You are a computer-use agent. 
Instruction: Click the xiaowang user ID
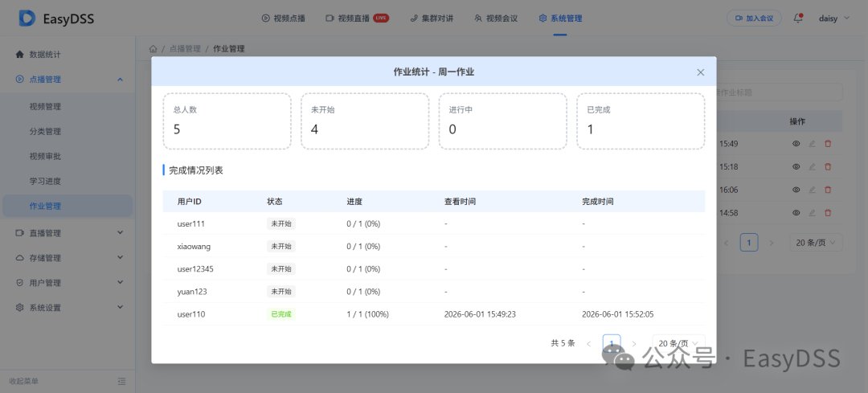coord(194,246)
